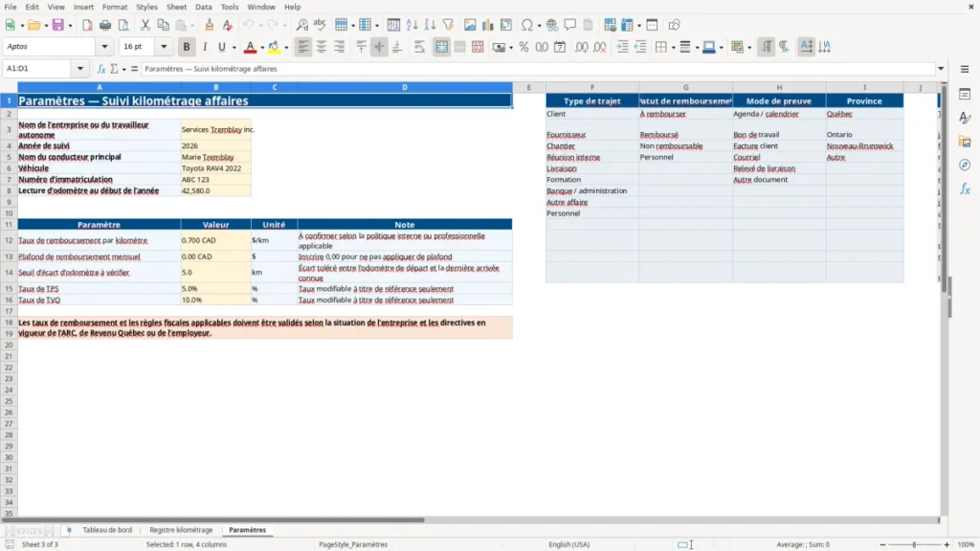
Task: Expand the Name Box dropdown showing A1:D1
Action: (80, 69)
